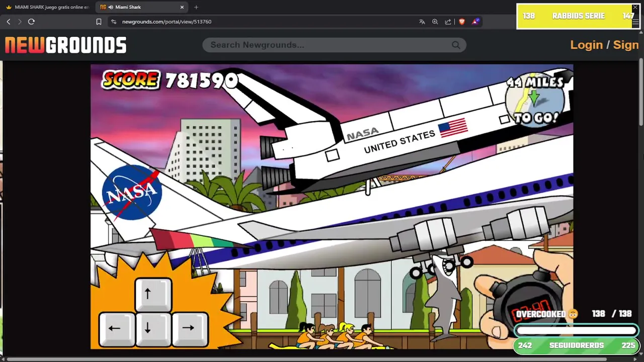The height and width of the screenshot is (362, 644).
Task: Close the Miami Shark tab
Action: click(182, 7)
